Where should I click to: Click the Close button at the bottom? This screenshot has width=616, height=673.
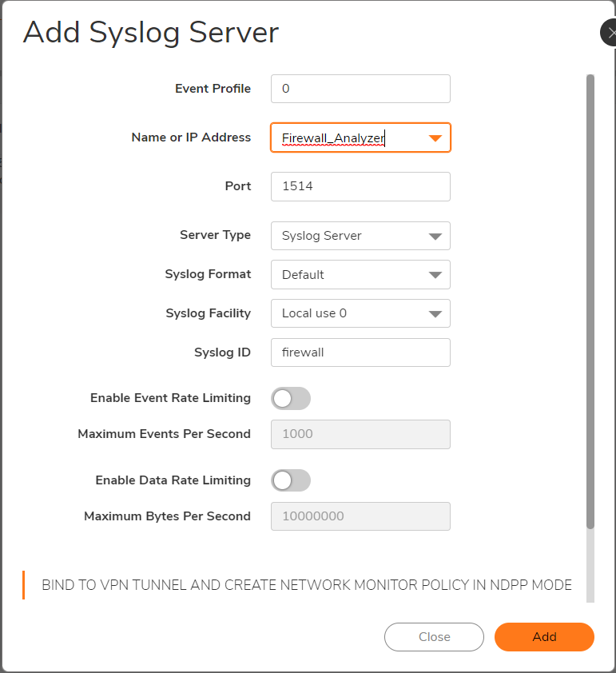pyautogui.click(x=434, y=637)
